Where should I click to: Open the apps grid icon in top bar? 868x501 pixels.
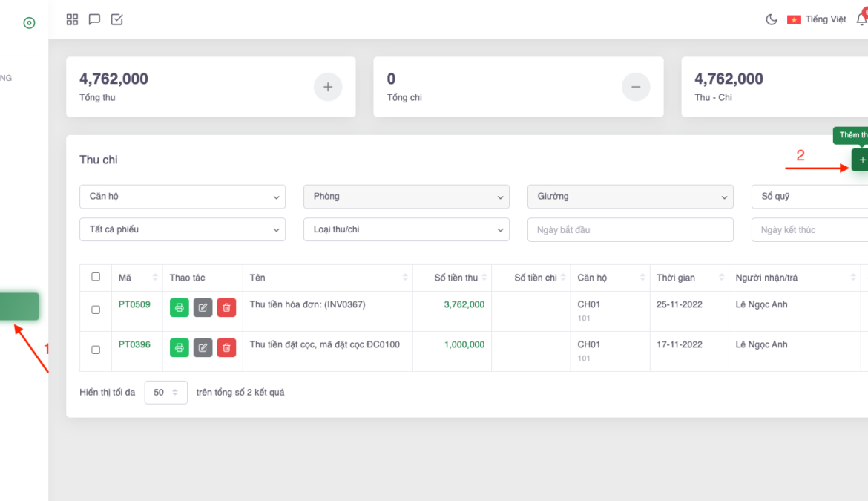click(72, 20)
